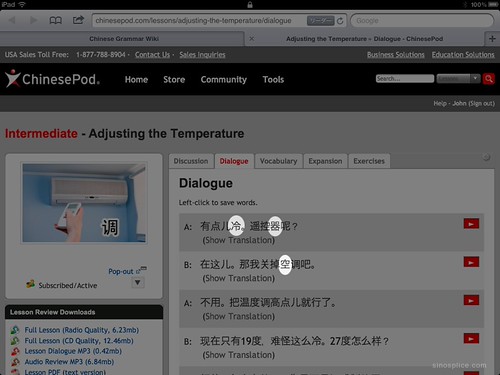Screen dimensions: 500x375
Task: Tap the word 冷 in first line
Action: tap(236, 226)
